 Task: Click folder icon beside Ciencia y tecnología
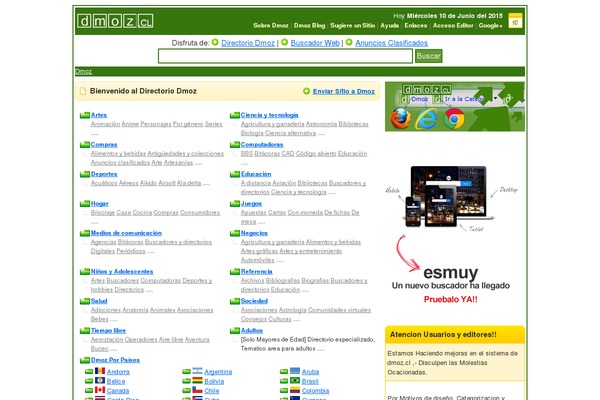tap(235, 115)
